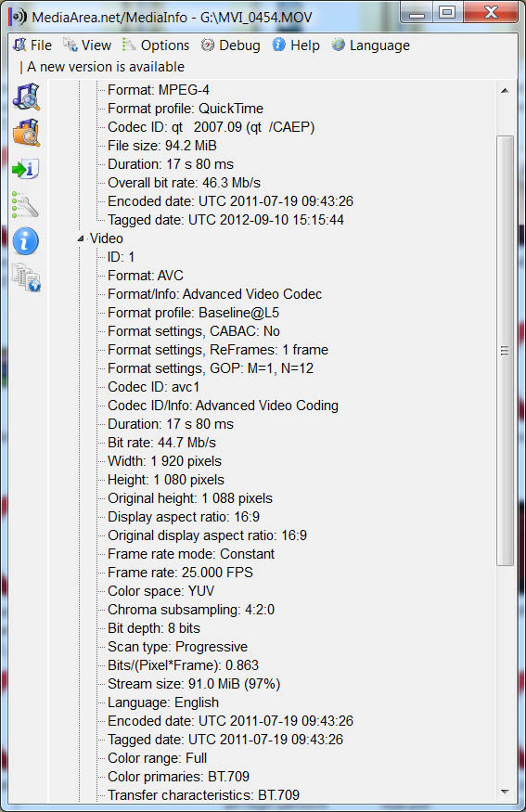Screen dimensions: 526x812
Task: Select 'Bit rate: 44.7 Mb/s' row
Action: click(161, 443)
